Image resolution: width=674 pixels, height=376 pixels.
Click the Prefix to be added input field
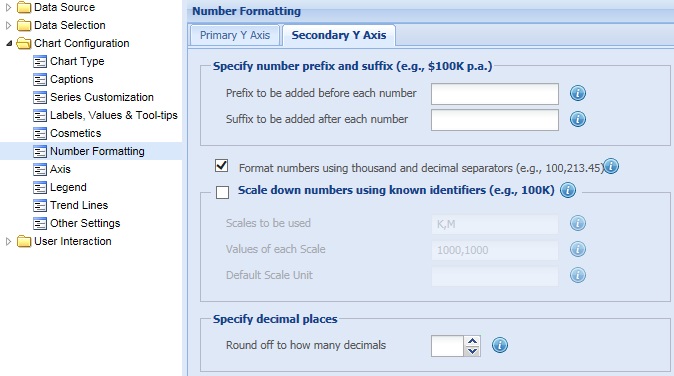click(495, 94)
